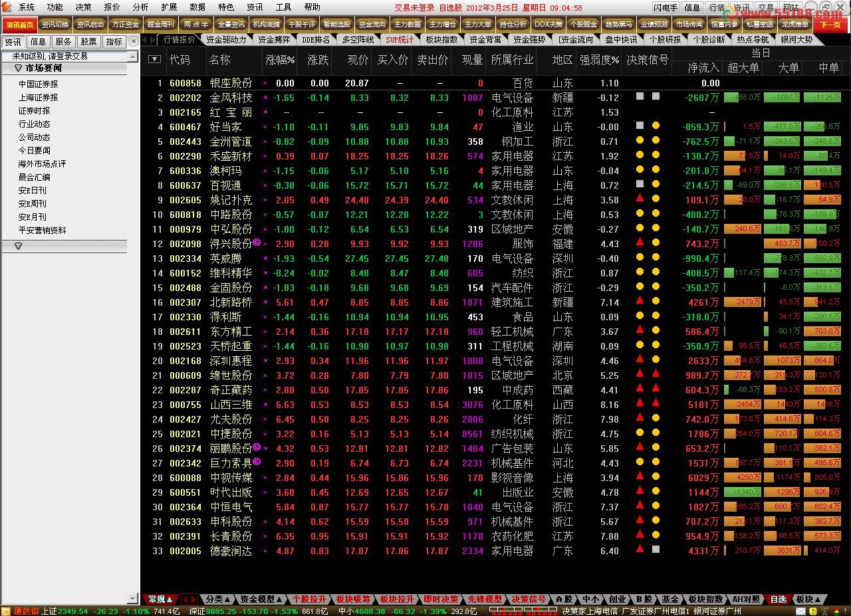Click the right red arrow beside 分类 tab
The height and width of the screenshot is (616, 851).
[x=194, y=599]
